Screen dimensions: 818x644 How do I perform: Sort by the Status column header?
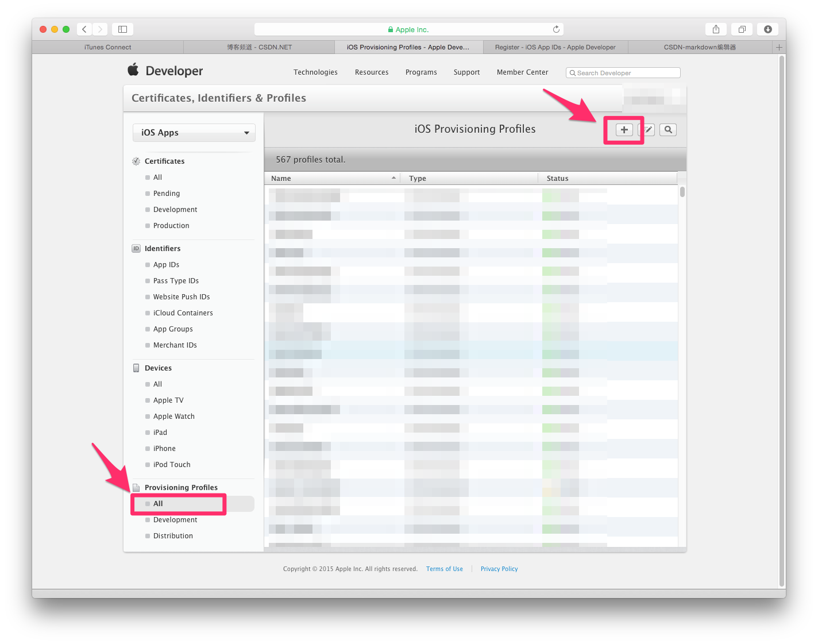tap(608, 179)
